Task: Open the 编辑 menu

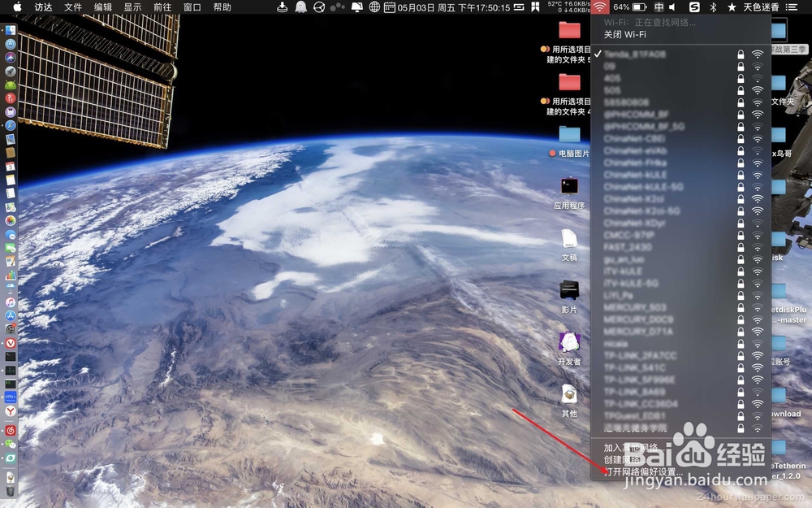Action: [102, 7]
